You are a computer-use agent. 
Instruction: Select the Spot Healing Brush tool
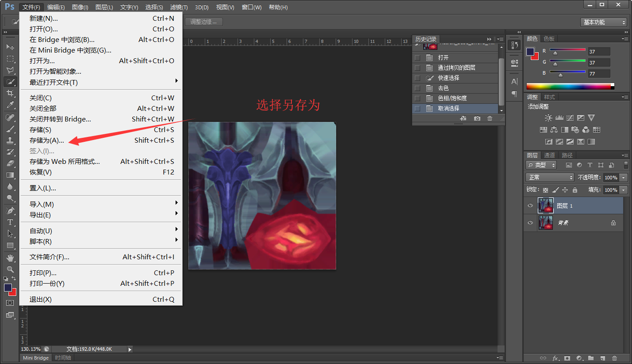pos(10,118)
